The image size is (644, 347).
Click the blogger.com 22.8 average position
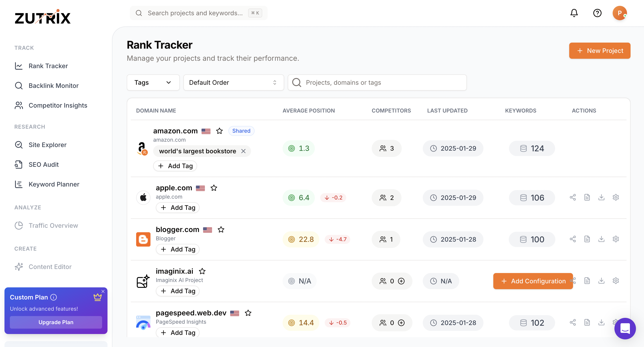pos(301,239)
